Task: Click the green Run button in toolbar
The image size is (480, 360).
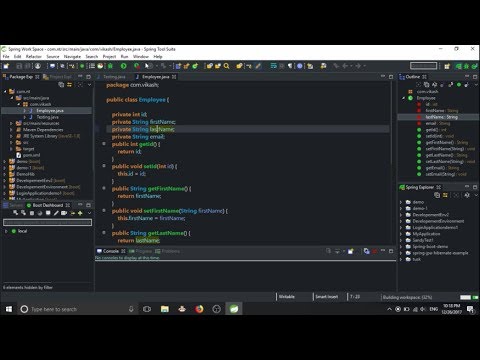Action: 124,66
